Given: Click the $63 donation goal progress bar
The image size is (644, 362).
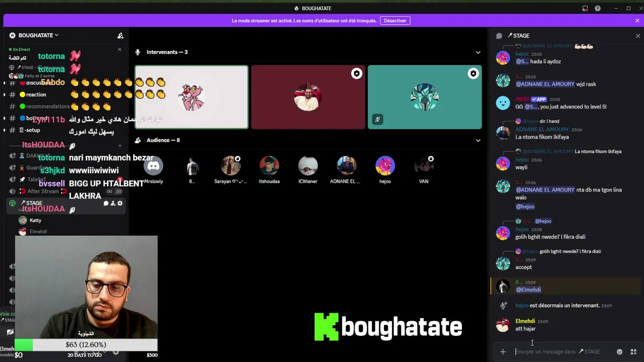Looking at the screenshot, I should (86, 345).
